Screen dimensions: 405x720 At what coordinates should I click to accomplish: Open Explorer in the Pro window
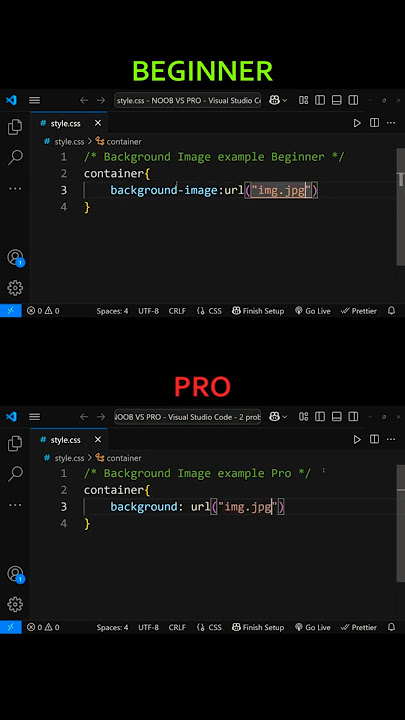click(x=15, y=444)
